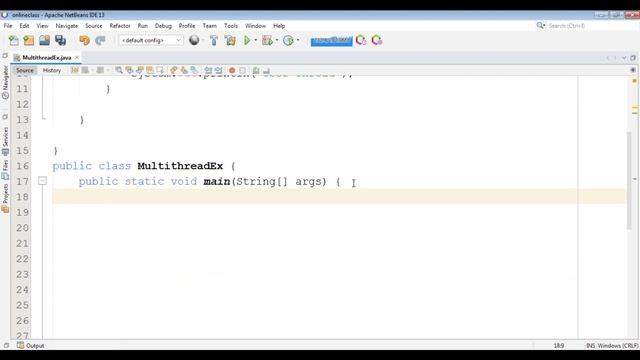The height and width of the screenshot is (360, 640).
Task: Click the Profile Project clock icon
Action: click(x=289, y=40)
